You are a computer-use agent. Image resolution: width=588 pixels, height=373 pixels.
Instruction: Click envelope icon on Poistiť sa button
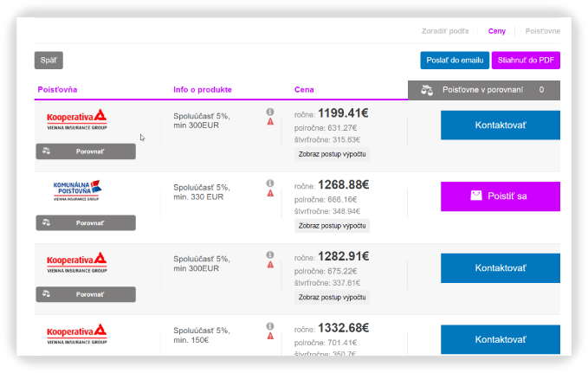(x=476, y=196)
